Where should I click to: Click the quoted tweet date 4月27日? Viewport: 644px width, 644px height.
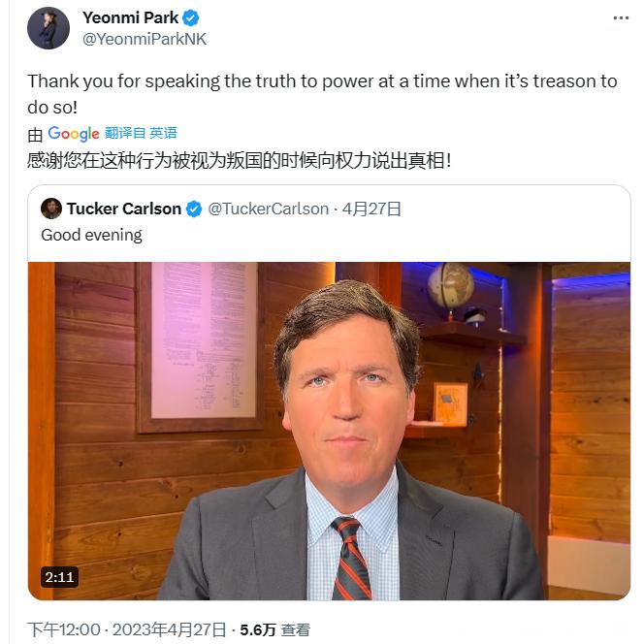[371, 209]
